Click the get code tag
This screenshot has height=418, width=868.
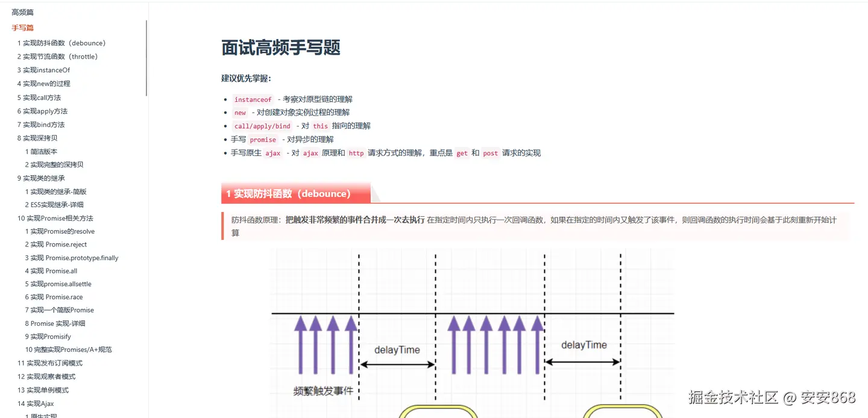tap(462, 153)
